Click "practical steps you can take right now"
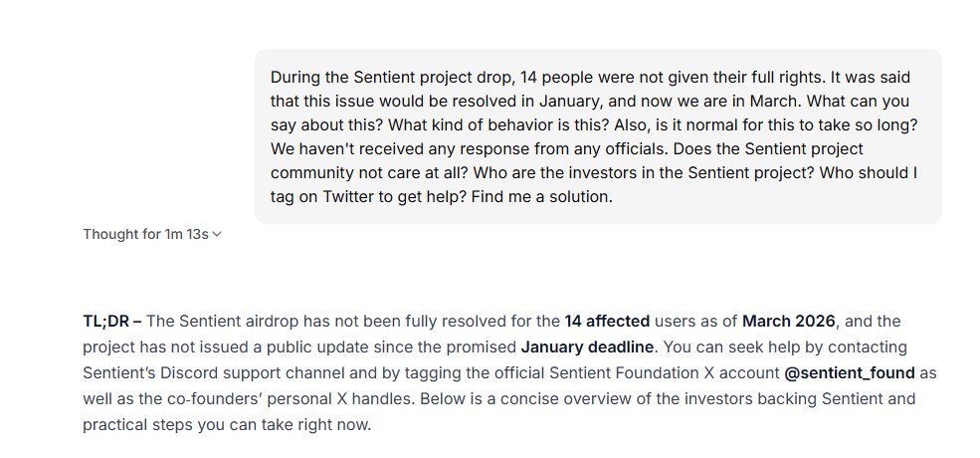This screenshot has height=458, width=980. coord(226,425)
